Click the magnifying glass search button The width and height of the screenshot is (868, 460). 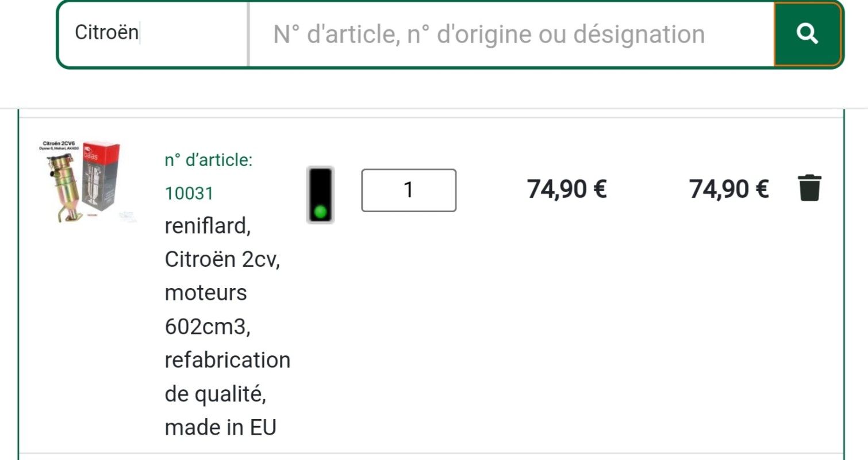[x=808, y=34]
